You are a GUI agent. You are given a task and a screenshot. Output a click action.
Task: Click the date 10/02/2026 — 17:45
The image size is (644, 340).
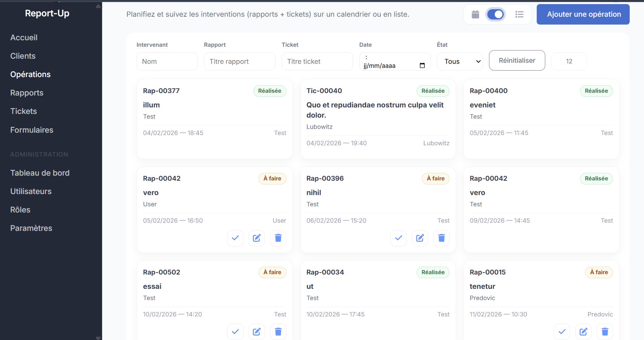[335, 314]
